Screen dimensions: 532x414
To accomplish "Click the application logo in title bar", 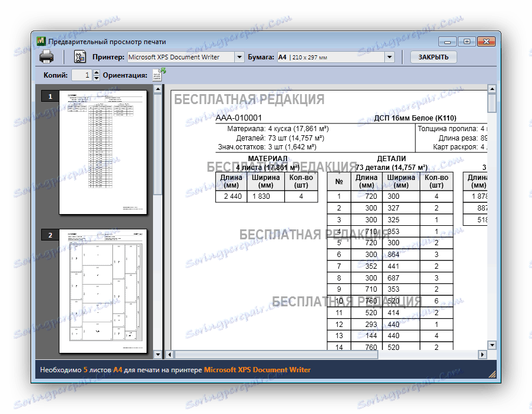I will click(x=41, y=41).
